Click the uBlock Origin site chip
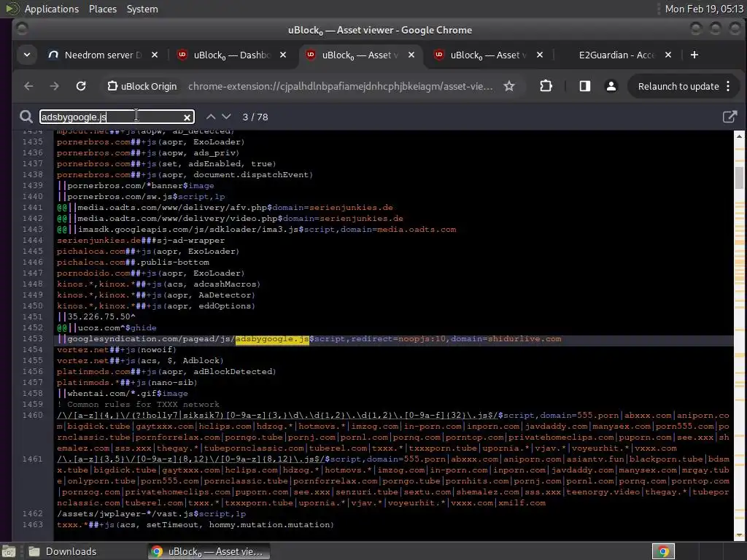The height and width of the screenshot is (560, 747). (x=142, y=86)
